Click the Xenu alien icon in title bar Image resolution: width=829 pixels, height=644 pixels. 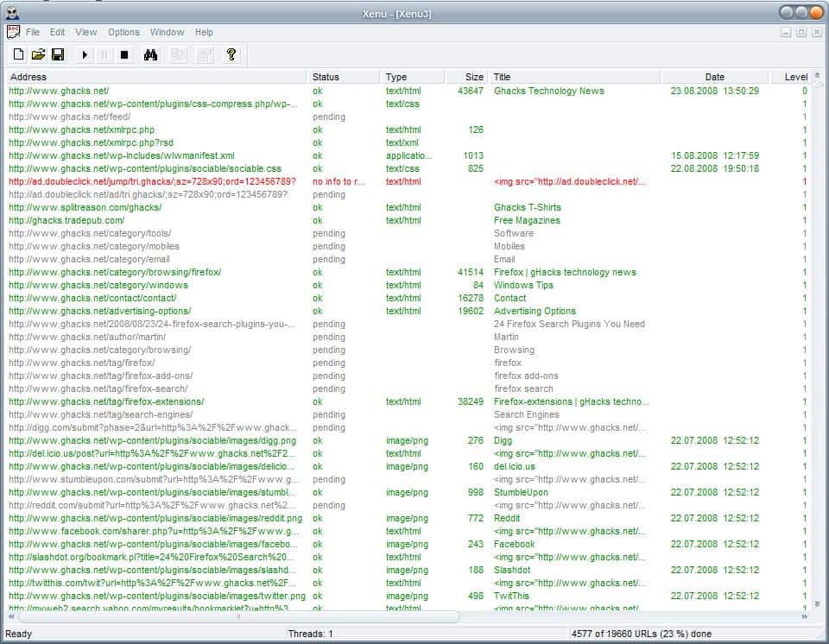12,12
